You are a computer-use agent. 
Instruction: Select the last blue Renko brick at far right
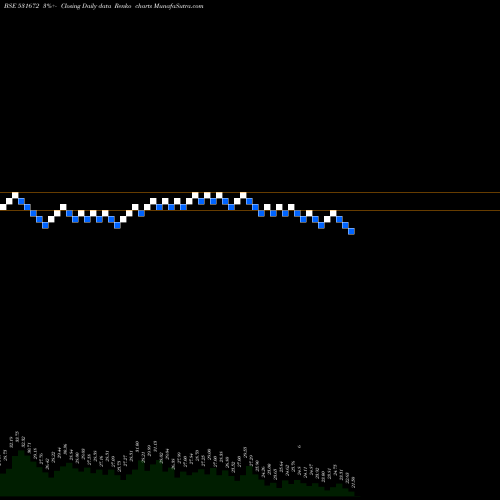[x=351, y=231]
